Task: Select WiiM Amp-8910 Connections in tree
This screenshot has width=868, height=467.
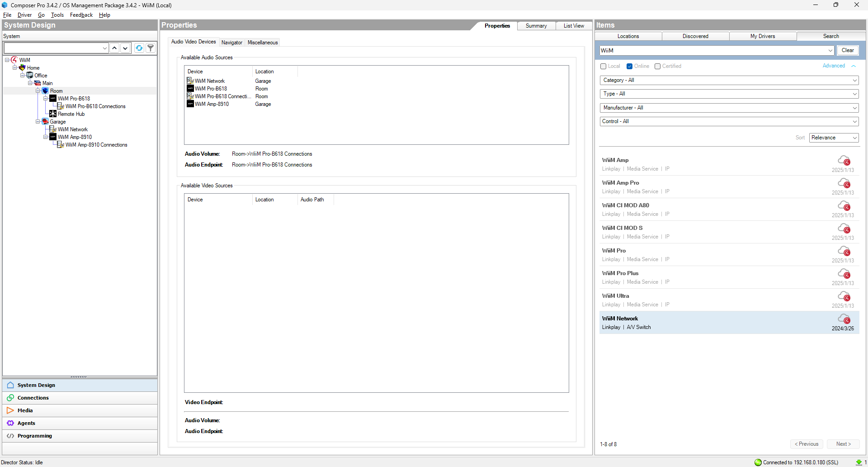Action: pyautogui.click(x=96, y=145)
